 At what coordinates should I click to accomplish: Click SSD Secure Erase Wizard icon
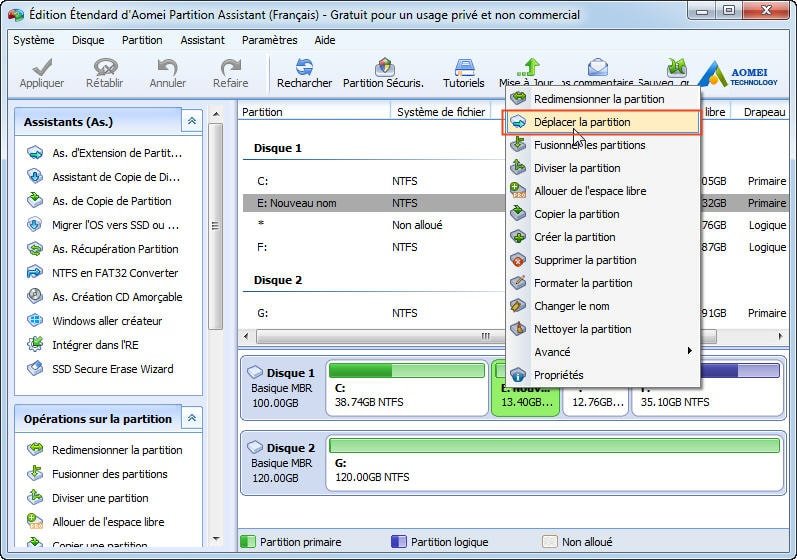click(x=35, y=368)
